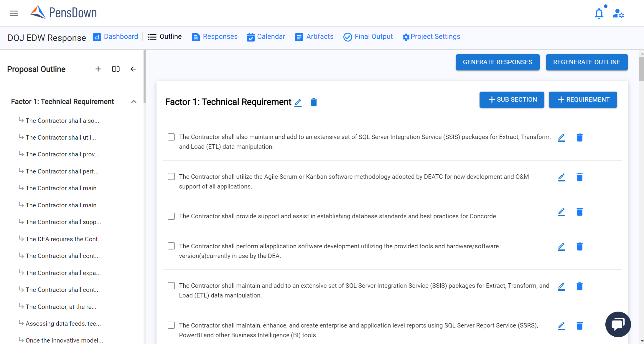Screen dimensions: 644x344
Task: Select 'The Contractor shall supp...' outline item
Action: click(63, 222)
